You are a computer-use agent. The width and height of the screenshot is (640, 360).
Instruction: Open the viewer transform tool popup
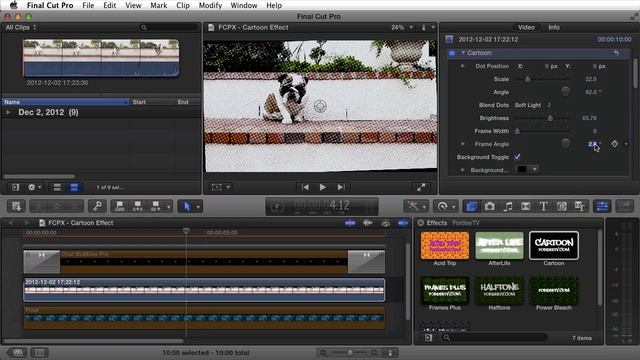pyautogui.click(x=221, y=187)
